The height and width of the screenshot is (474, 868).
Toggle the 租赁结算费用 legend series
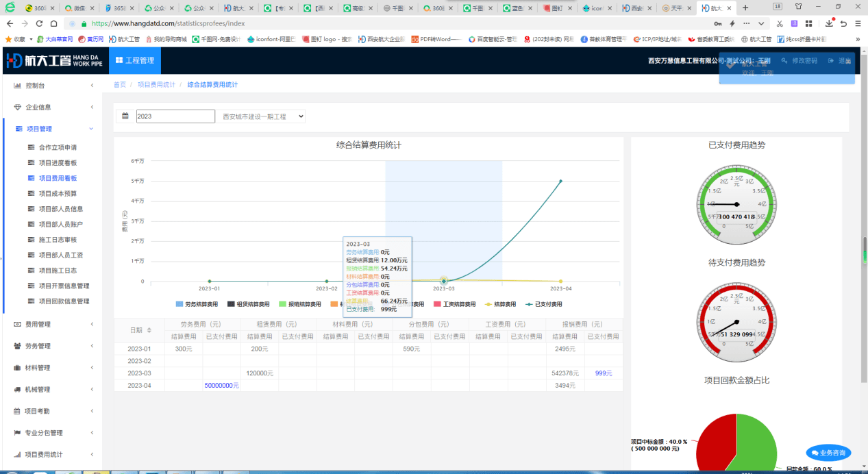click(249, 304)
